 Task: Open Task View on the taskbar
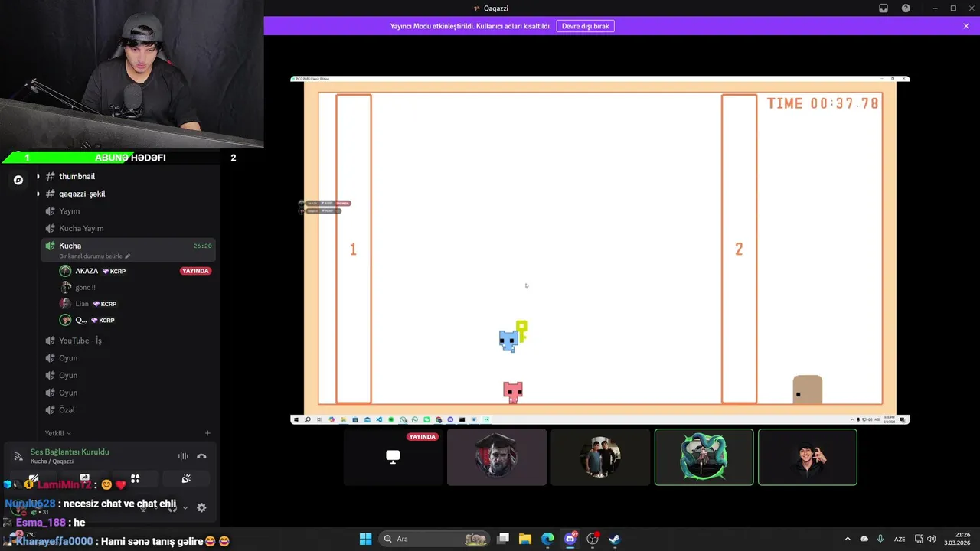503,539
